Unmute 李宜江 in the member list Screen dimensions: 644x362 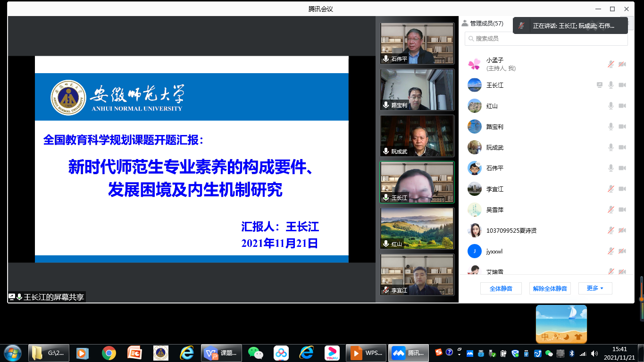(611, 189)
